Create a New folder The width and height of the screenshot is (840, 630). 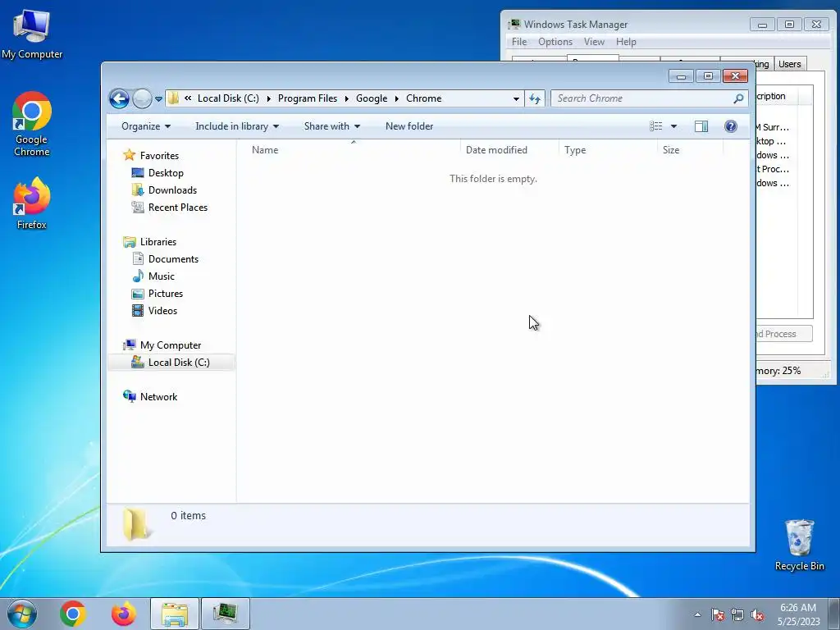(409, 126)
